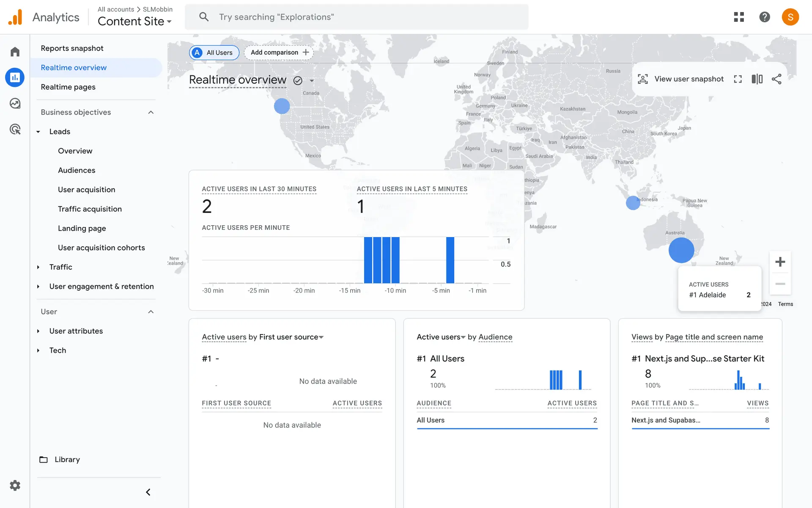Zoom in the map with plus
The width and height of the screenshot is (812, 508).
pyautogui.click(x=780, y=262)
